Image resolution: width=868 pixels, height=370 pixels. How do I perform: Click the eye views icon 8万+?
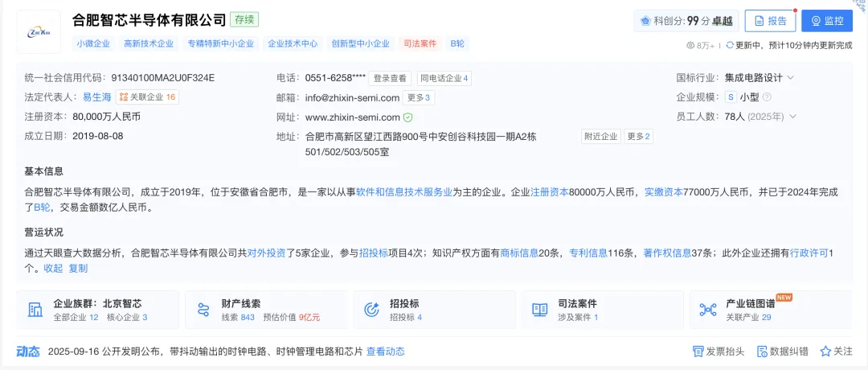pos(690,45)
